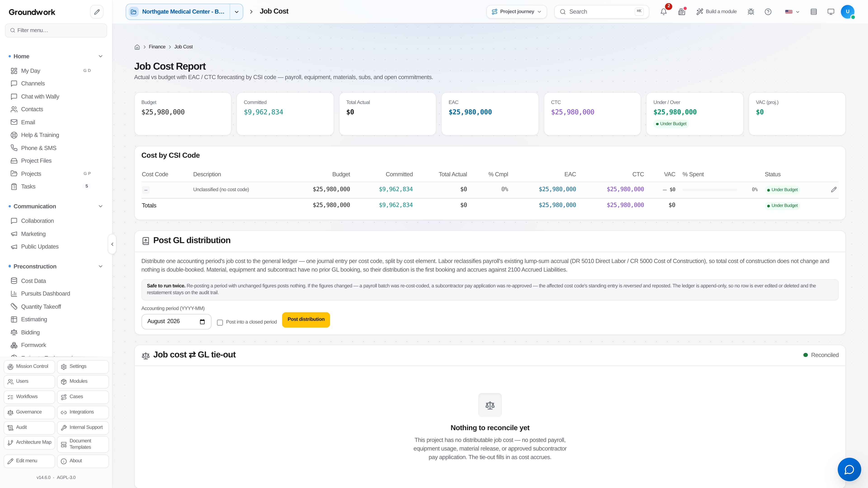Open Workflows

[x=29, y=397]
